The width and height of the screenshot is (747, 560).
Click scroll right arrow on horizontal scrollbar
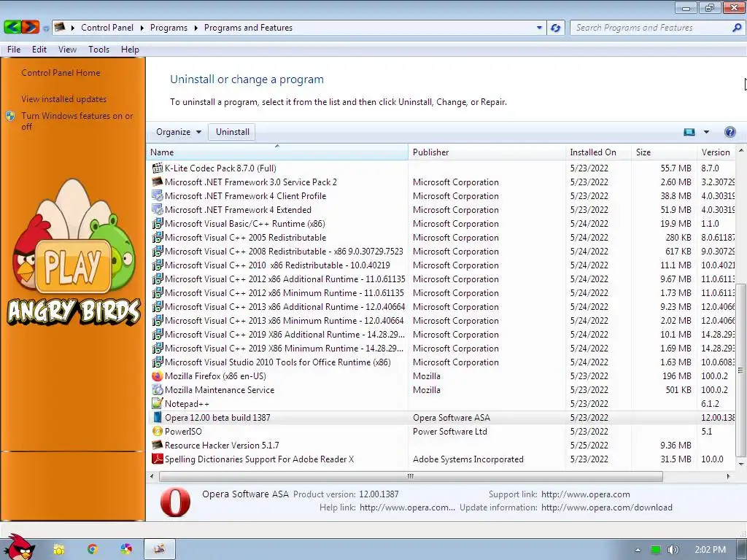click(x=728, y=476)
